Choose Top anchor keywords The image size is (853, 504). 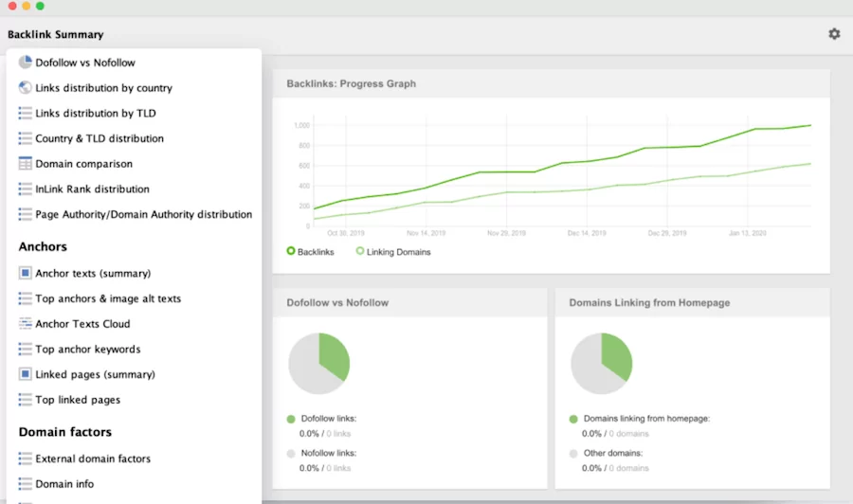coord(87,349)
